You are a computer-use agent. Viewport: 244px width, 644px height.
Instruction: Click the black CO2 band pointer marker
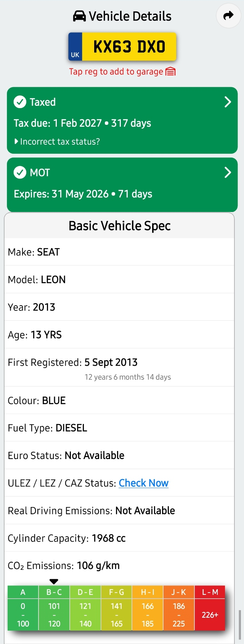[54, 581]
